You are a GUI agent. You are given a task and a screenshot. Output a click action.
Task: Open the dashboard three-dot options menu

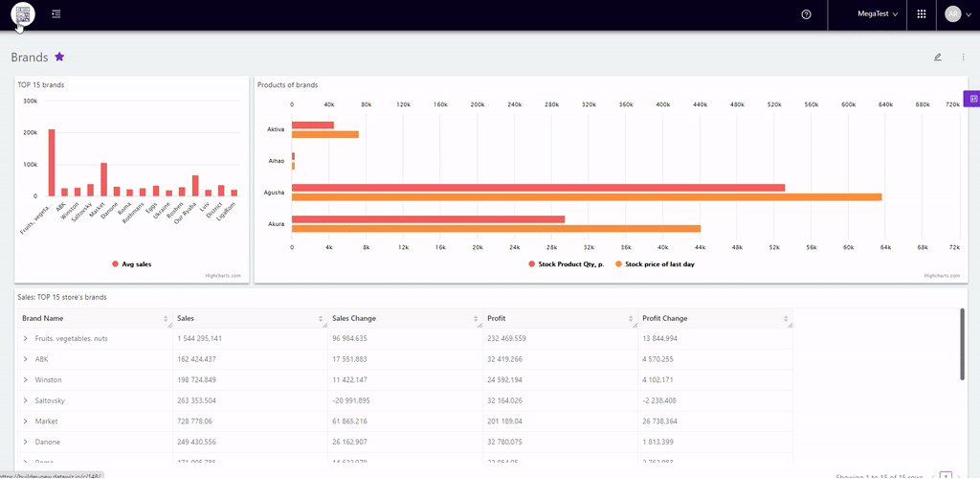pos(963,57)
